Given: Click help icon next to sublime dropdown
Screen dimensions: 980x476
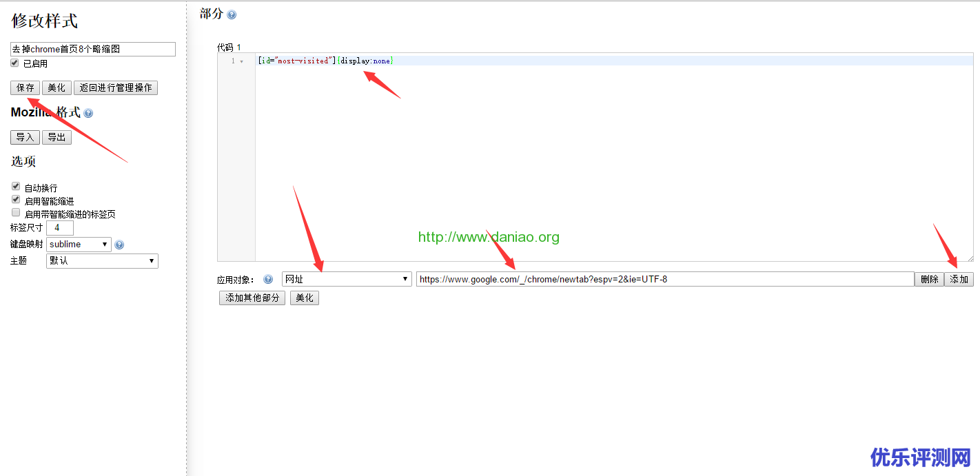Looking at the screenshot, I should 119,245.
